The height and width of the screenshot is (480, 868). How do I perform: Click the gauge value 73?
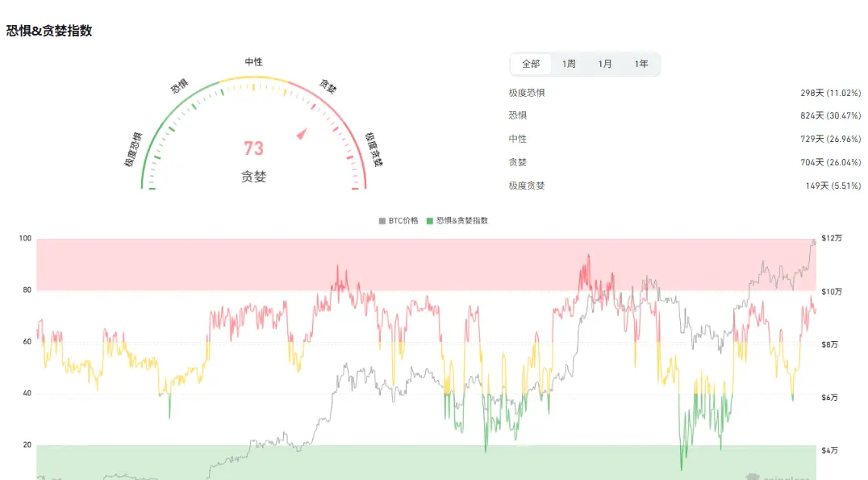click(253, 148)
